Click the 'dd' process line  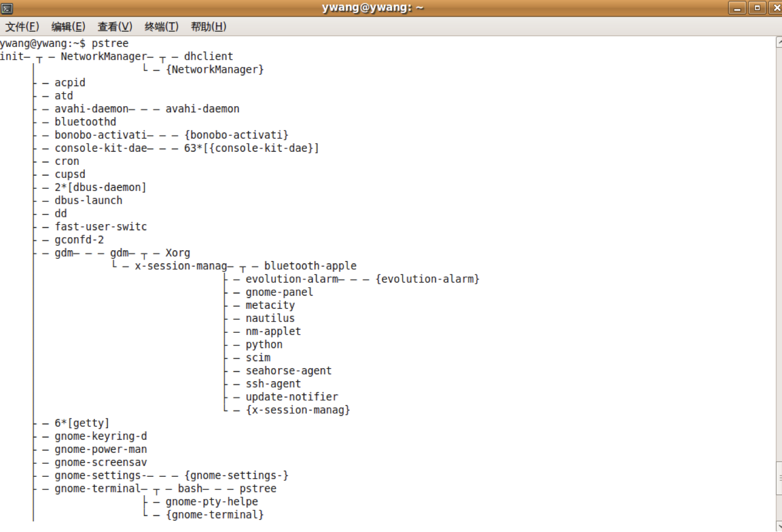61,213
